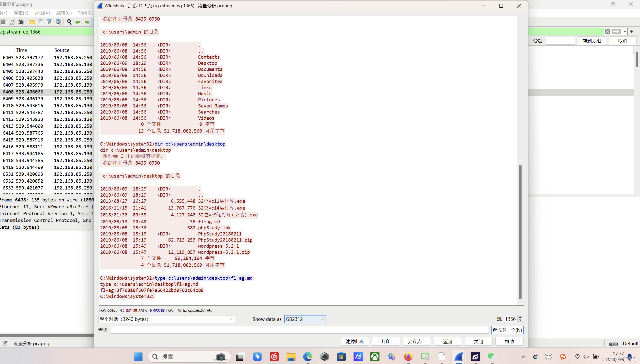Click the 另存为... button
Viewport: 640px width, 364px height.
[x=416, y=341]
